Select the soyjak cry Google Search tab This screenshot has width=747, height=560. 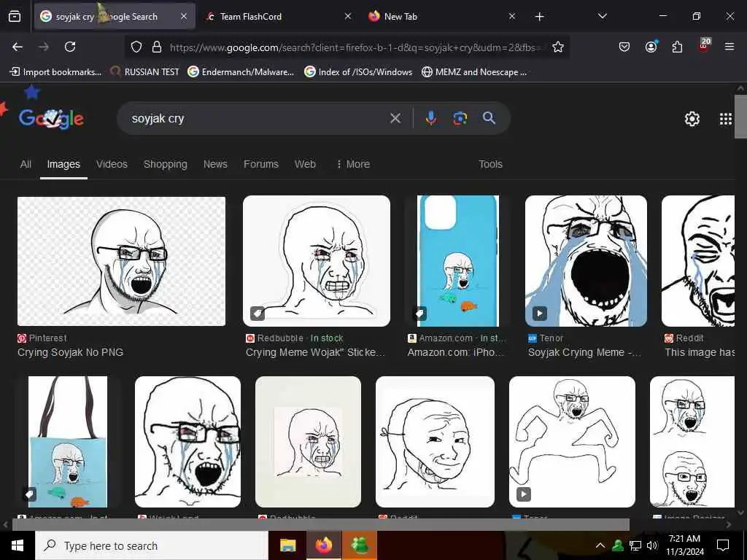[114, 17]
